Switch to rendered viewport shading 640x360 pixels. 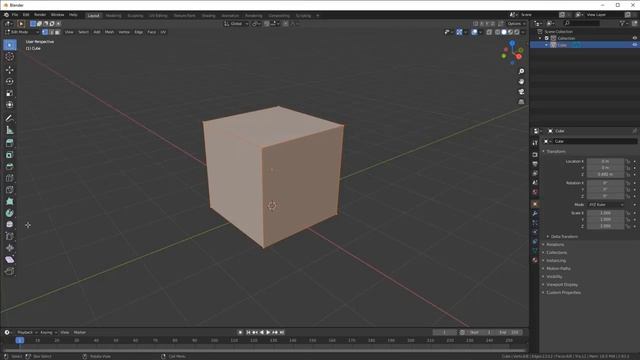click(517, 32)
